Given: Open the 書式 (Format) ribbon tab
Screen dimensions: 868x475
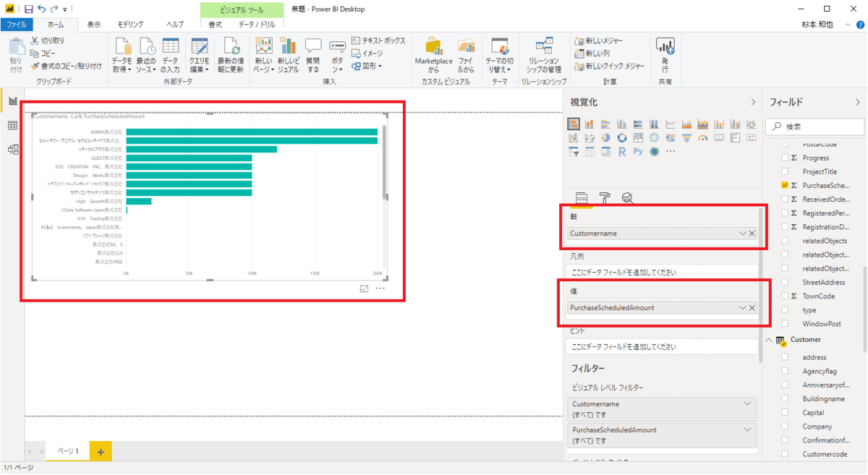Looking at the screenshot, I should pyautogui.click(x=216, y=25).
